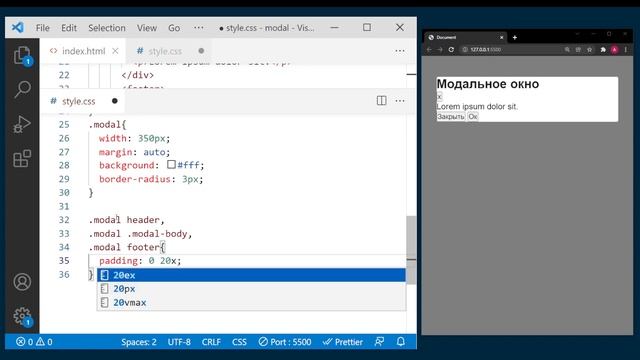Open the notifications bell in status bar
The width and height of the screenshot is (640, 360).
(401, 342)
